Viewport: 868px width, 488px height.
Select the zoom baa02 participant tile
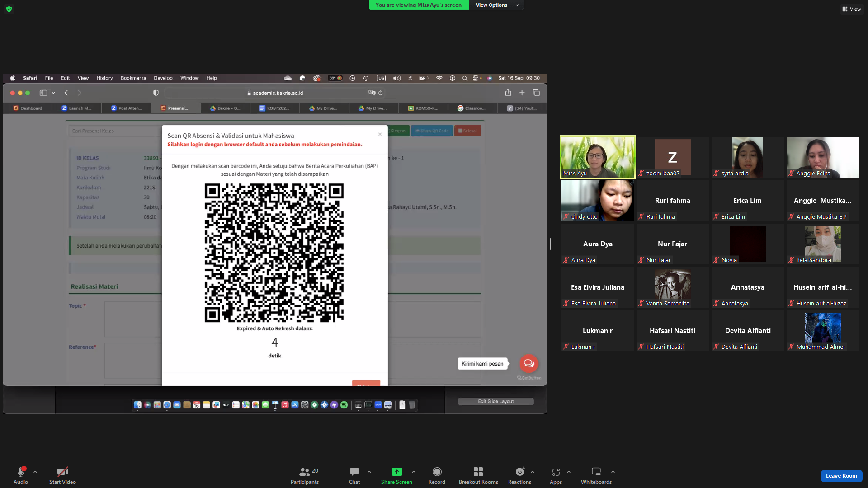click(672, 157)
